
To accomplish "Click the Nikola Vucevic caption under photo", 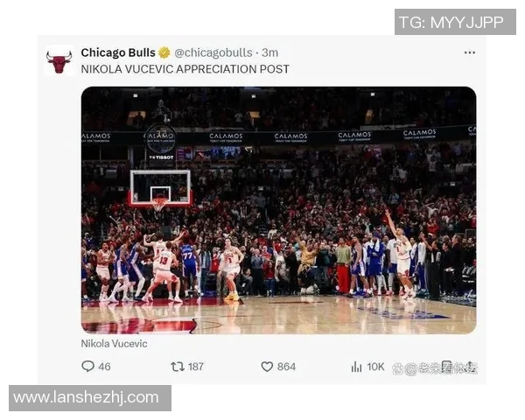I will pyautogui.click(x=114, y=344).
